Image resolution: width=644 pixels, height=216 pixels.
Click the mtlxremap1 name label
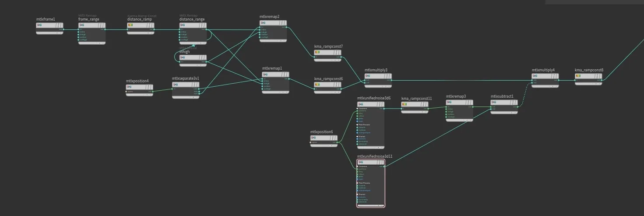(x=272, y=68)
